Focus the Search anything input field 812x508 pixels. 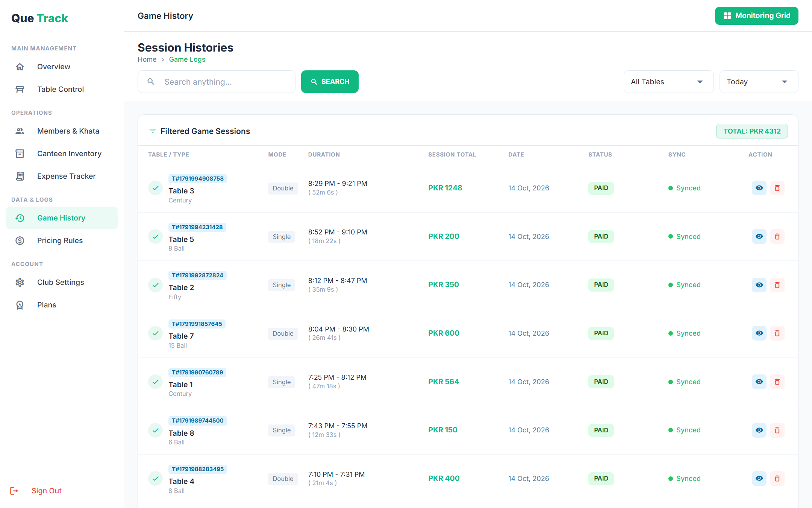click(x=217, y=82)
